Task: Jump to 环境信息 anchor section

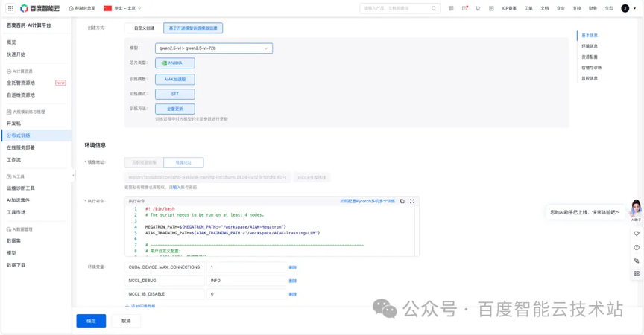Action: (x=590, y=46)
